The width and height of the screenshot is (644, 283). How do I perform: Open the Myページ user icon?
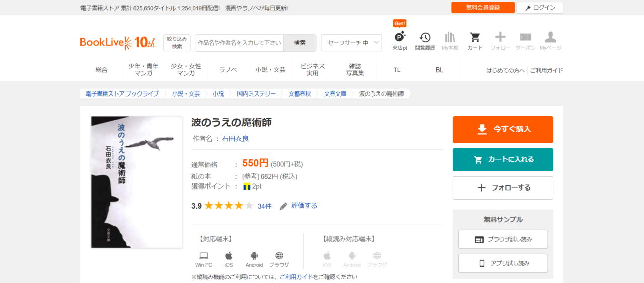click(x=550, y=38)
